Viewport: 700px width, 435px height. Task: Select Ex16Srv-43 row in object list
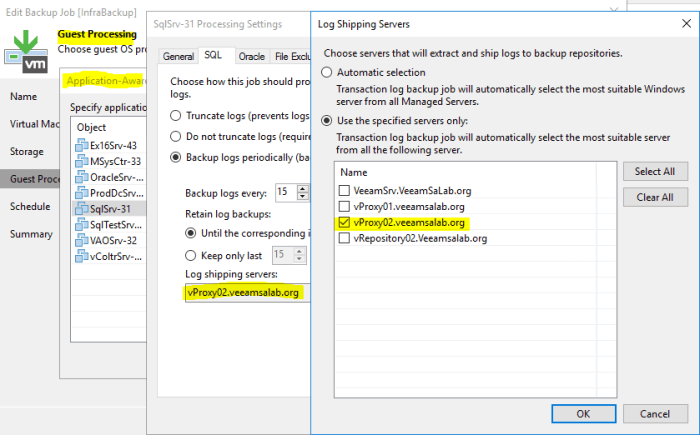108,146
